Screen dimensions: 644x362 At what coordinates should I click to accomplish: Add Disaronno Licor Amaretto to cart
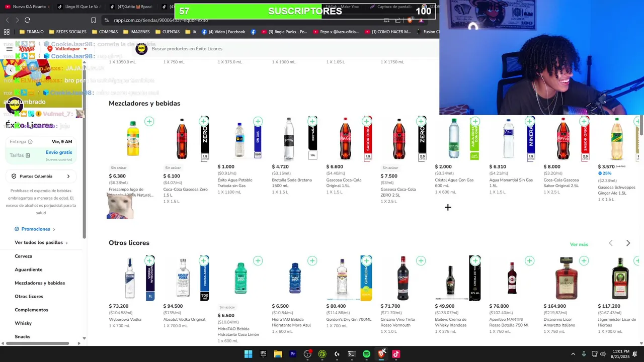(584, 260)
